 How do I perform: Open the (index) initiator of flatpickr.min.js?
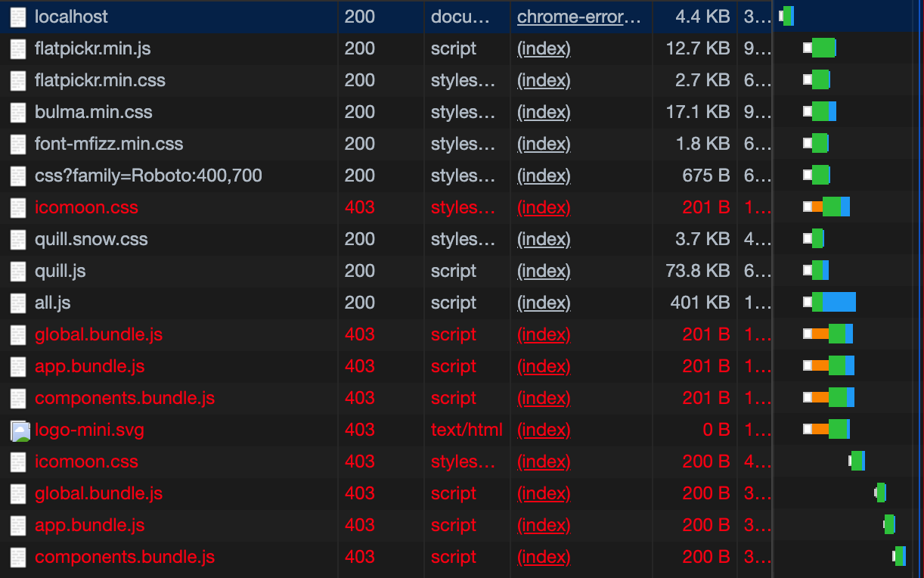tap(544, 48)
